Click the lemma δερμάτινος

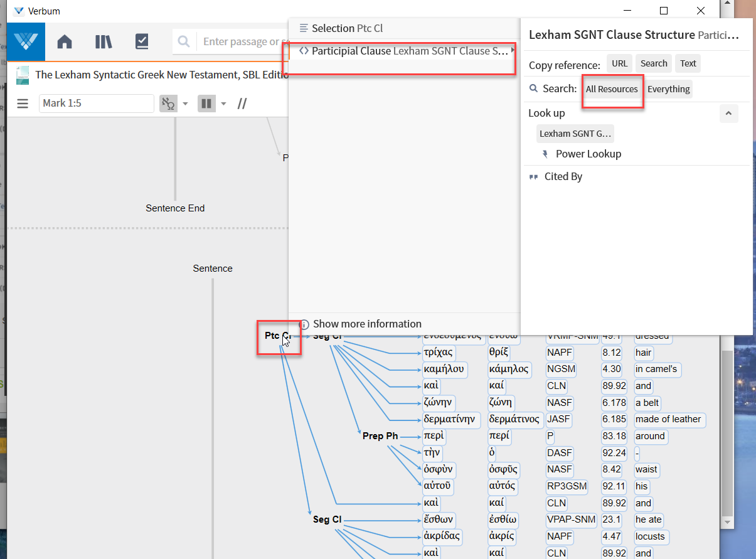[x=514, y=419]
